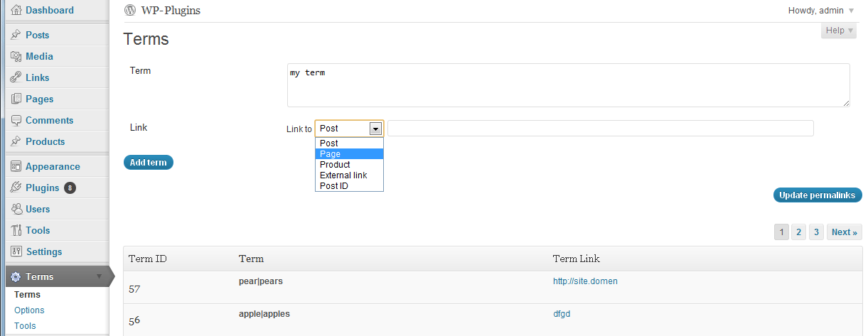Click the Tools wrench icon
Image resolution: width=868 pixels, height=336 pixels.
point(16,230)
